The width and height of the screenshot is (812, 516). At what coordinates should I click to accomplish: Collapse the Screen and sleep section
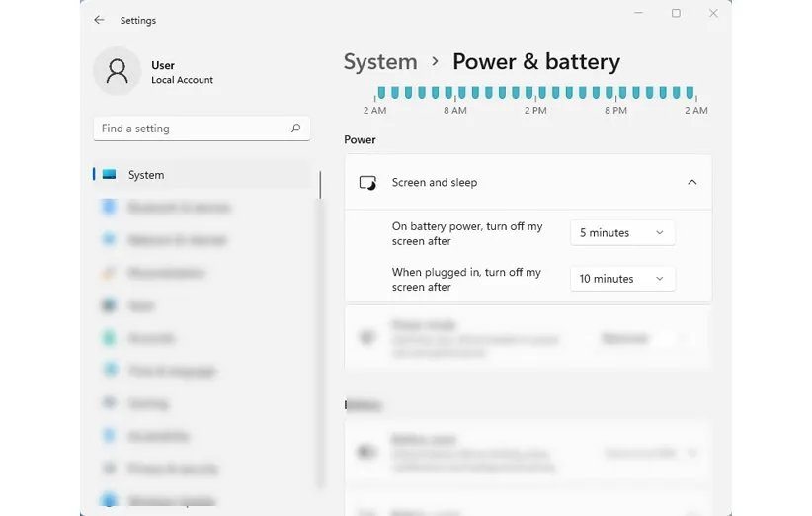(x=691, y=183)
